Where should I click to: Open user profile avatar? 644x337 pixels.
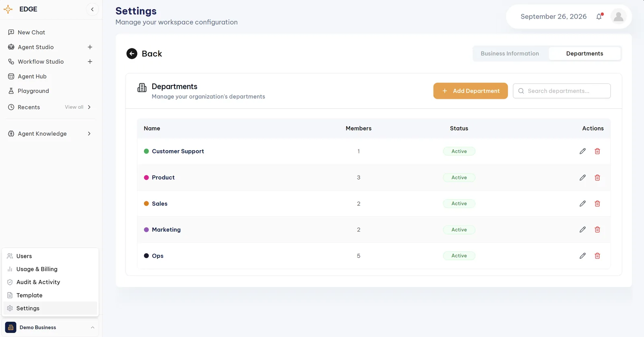coord(619,17)
